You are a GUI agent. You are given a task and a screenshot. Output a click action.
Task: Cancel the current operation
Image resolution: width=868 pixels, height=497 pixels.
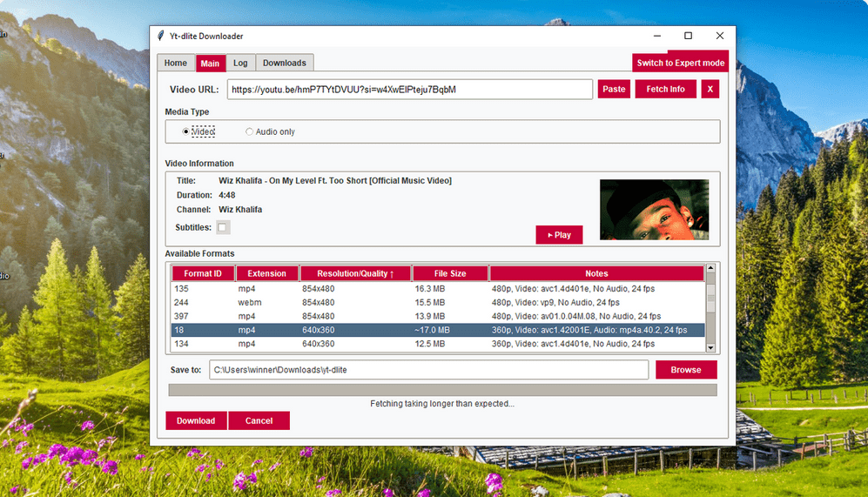[x=259, y=420]
